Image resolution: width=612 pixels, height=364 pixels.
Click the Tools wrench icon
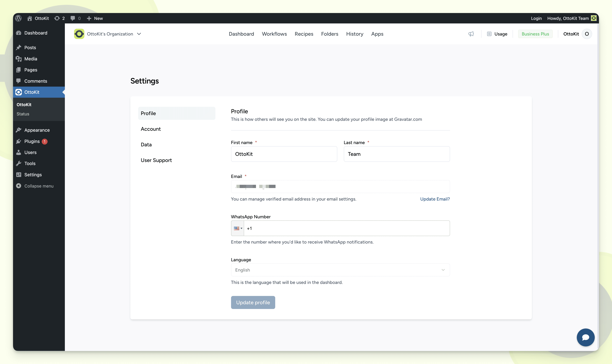coord(19,163)
